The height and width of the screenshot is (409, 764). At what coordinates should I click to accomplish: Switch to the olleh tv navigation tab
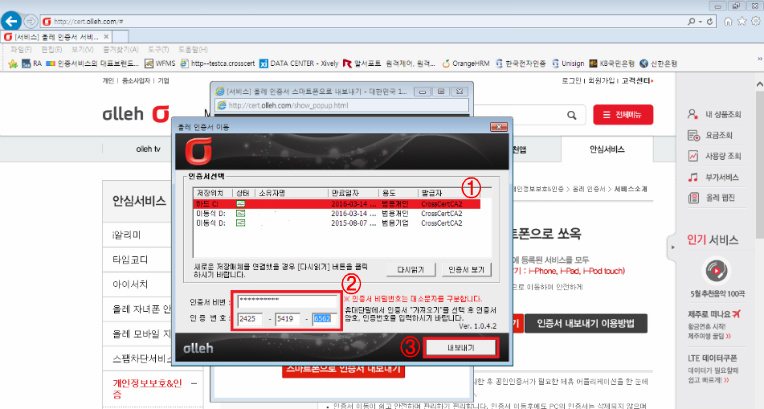tap(148, 150)
